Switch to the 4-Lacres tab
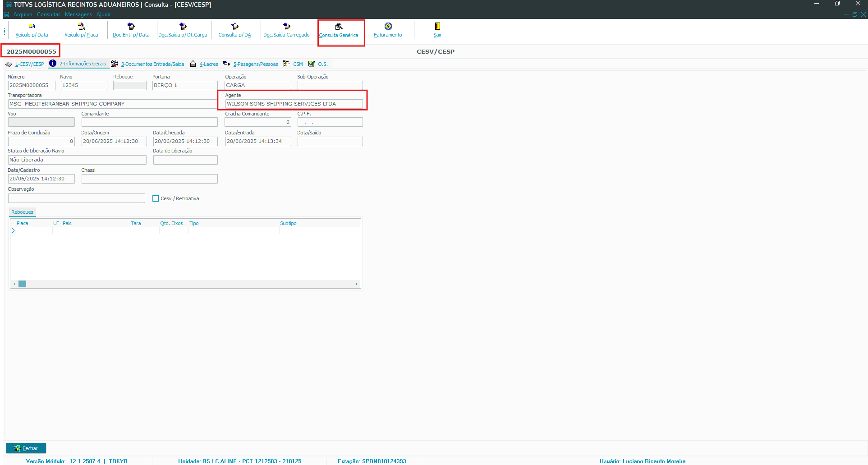Screen dimensions: 868x465 tap(209, 64)
